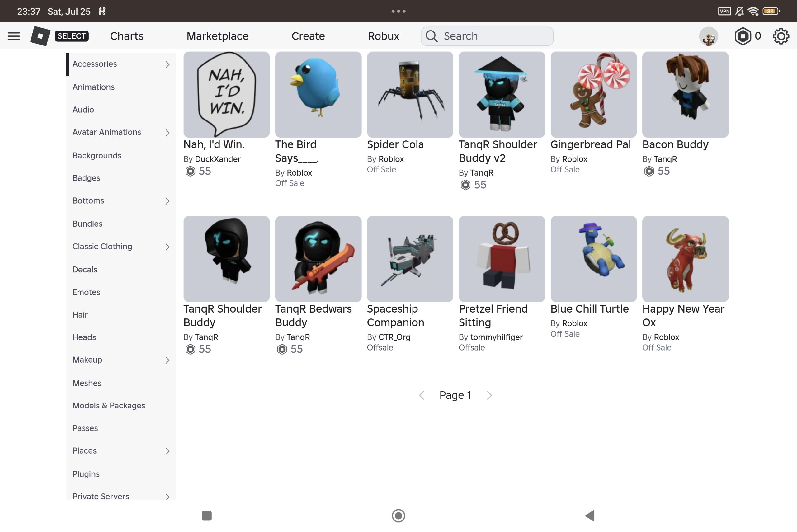Open creator tommyhilfiger's profile link

click(x=496, y=337)
